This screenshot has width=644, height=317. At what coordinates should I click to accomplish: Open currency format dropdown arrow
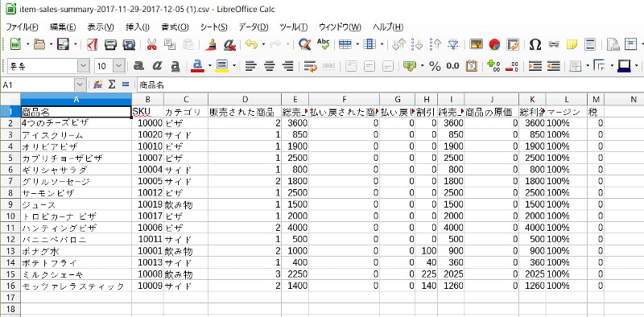point(423,66)
